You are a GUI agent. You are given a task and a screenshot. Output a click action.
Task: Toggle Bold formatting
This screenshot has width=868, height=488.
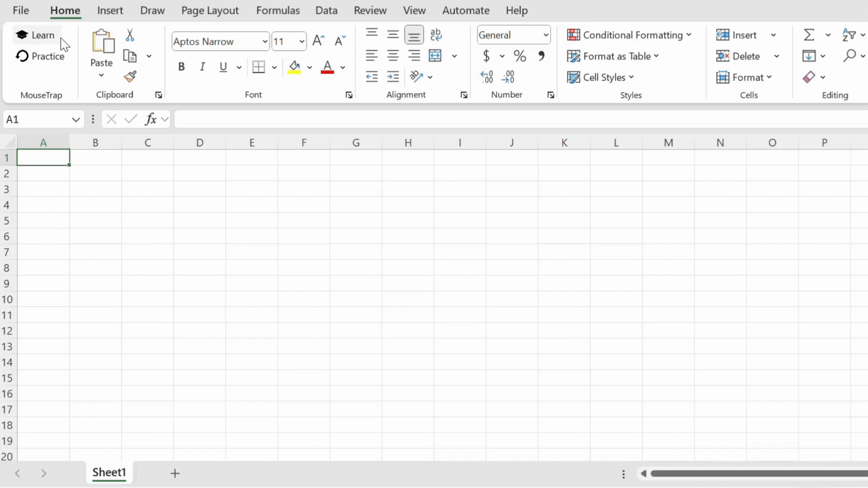click(x=181, y=67)
